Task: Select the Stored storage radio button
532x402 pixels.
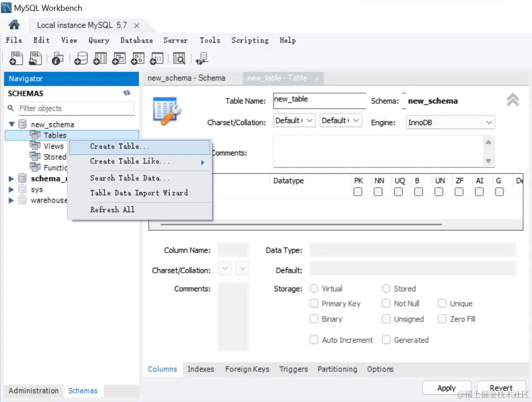Action: point(386,288)
